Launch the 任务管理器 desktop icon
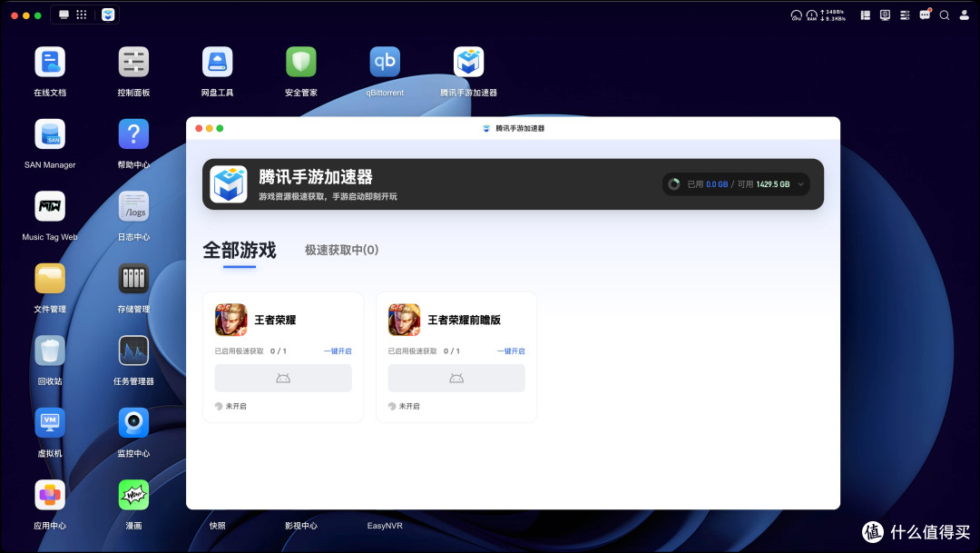The width and height of the screenshot is (980, 553). pyautogui.click(x=133, y=351)
